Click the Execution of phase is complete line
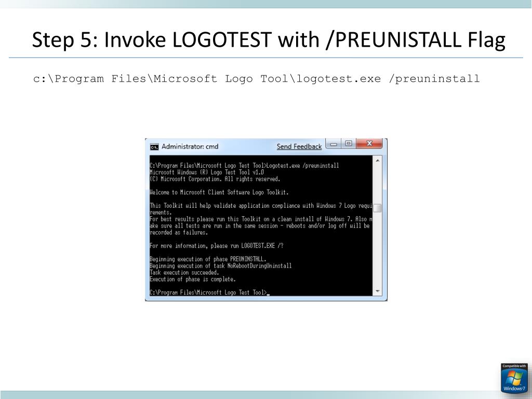Screen dimensions: 532x399 192,279
